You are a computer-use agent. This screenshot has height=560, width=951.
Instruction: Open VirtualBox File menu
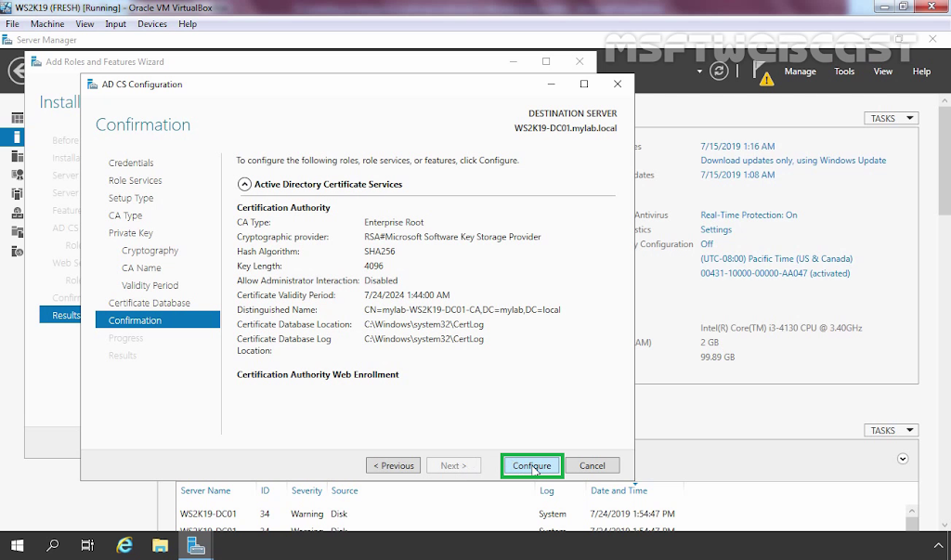12,23
